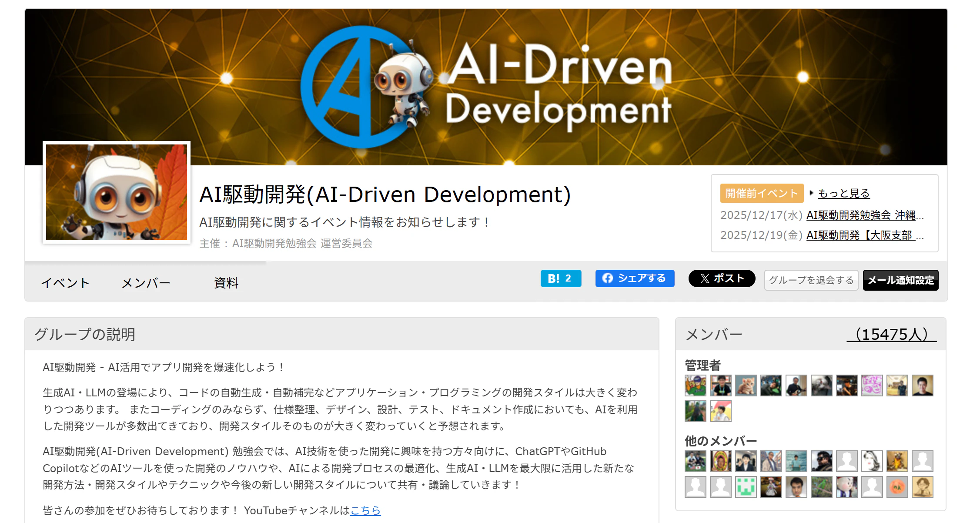Open the guitar player admin avatar
Viewport: 980px width, 523px height.
coord(796,386)
